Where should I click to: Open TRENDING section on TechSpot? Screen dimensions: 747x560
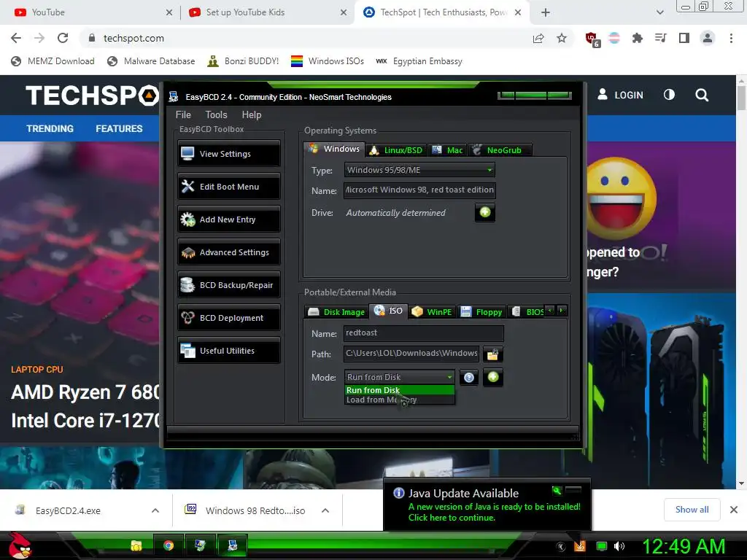point(50,128)
